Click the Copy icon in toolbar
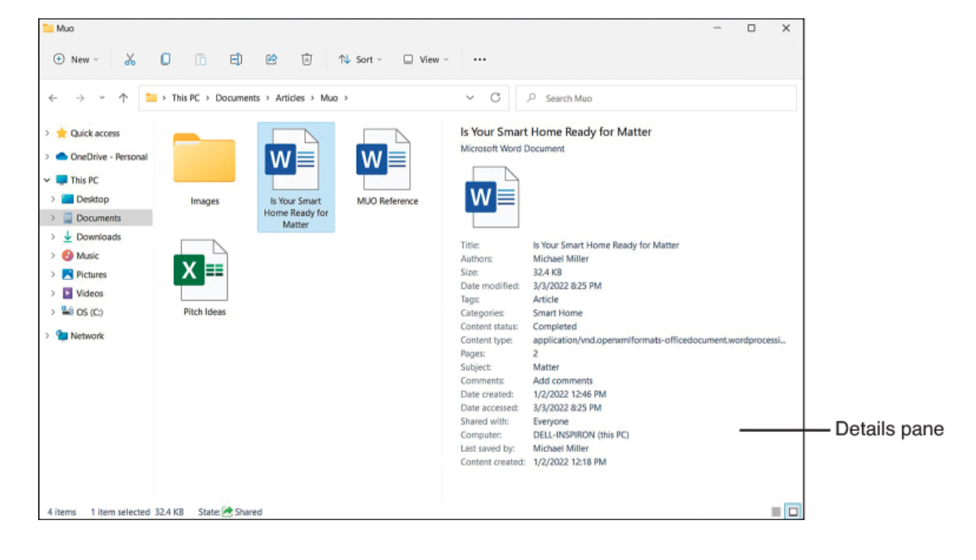Image resolution: width=976 pixels, height=560 pixels. click(165, 60)
